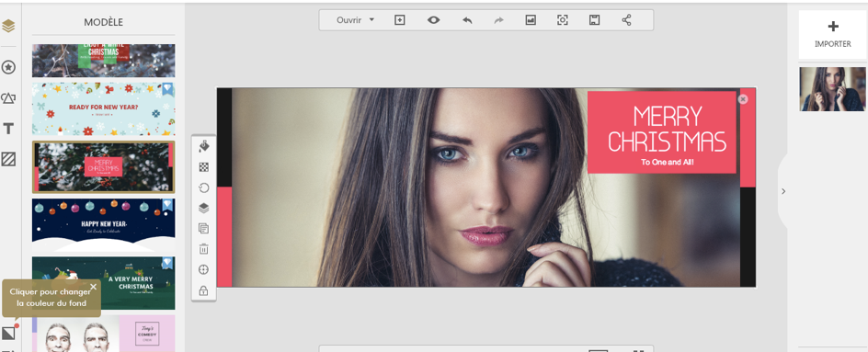The height and width of the screenshot is (352, 868).
Task: Click the redo arrow in toolbar
Action: (498, 20)
